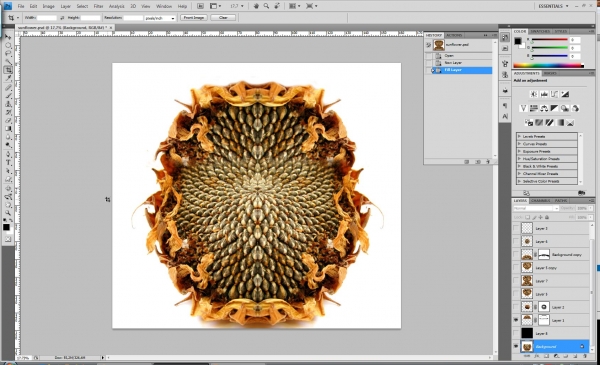Click the sunflower.psd history snapshot thumbnail

(439, 45)
